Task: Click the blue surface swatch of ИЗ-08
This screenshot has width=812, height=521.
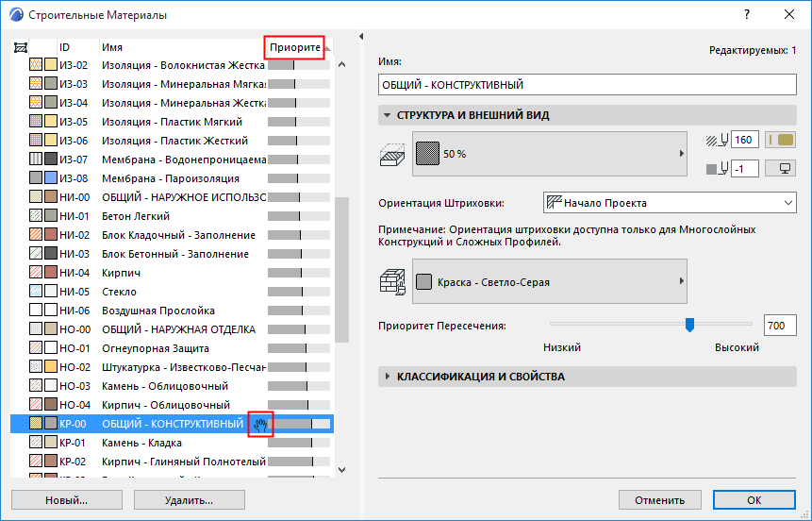Action: click(x=51, y=177)
